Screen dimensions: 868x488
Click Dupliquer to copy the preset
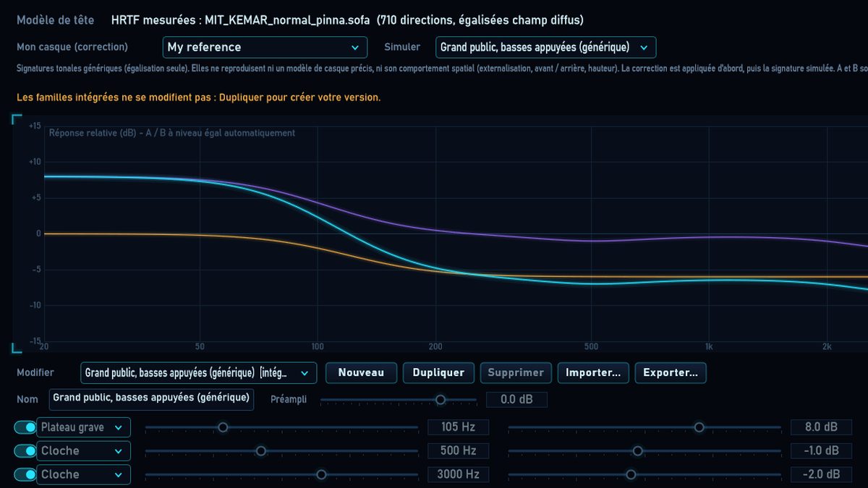click(x=438, y=373)
